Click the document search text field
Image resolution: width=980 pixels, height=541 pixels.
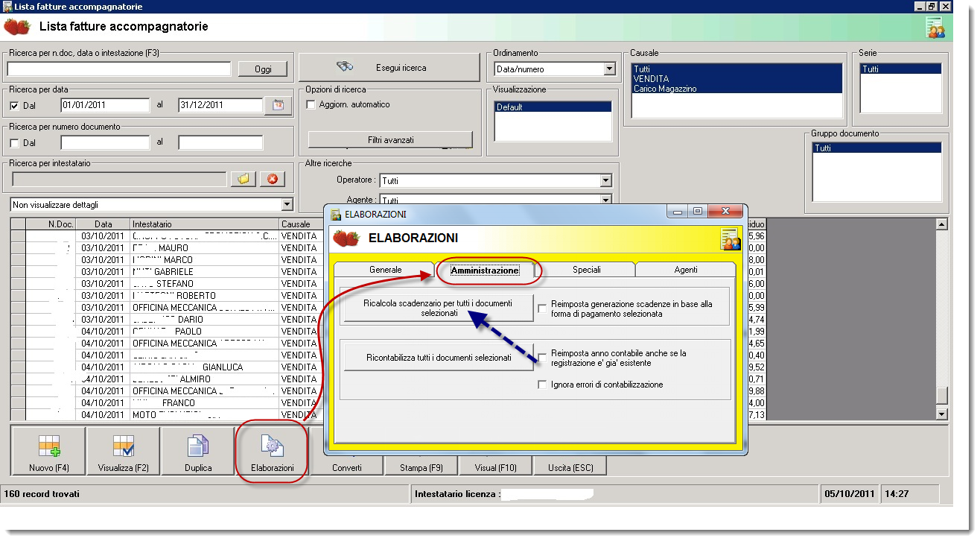point(120,69)
